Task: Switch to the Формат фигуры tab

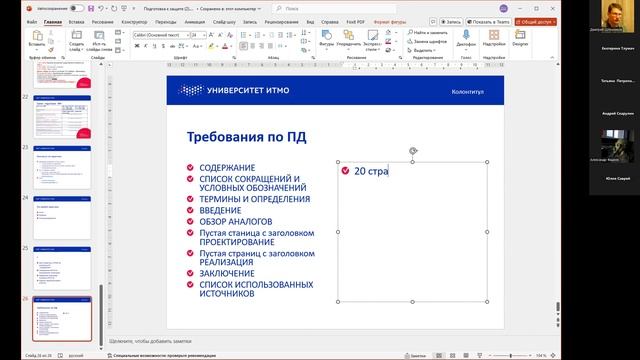Action: (390, 22)
